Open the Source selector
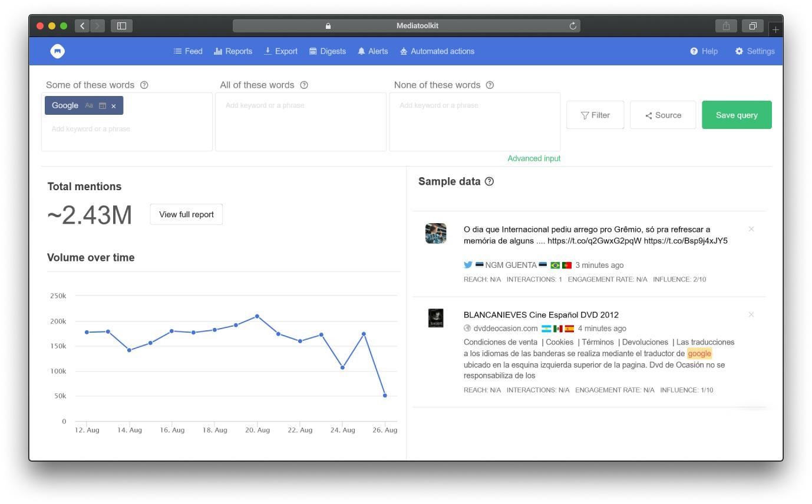This screenshot has width=812, height=504. pos(663,115)
